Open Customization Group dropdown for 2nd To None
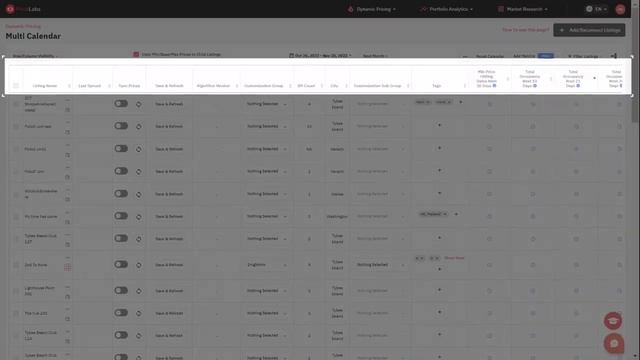Image resolution: width=640 pixels, height=360 pixels. [267, 265]
